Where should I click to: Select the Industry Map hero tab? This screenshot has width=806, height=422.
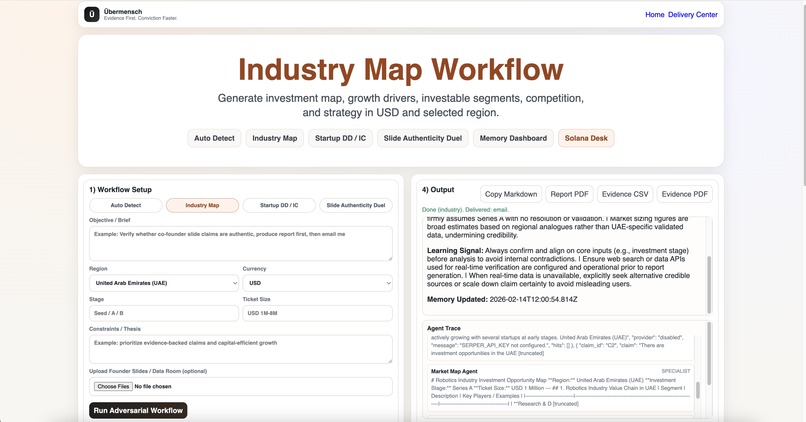pyautogui.click(x=274, y=138)
